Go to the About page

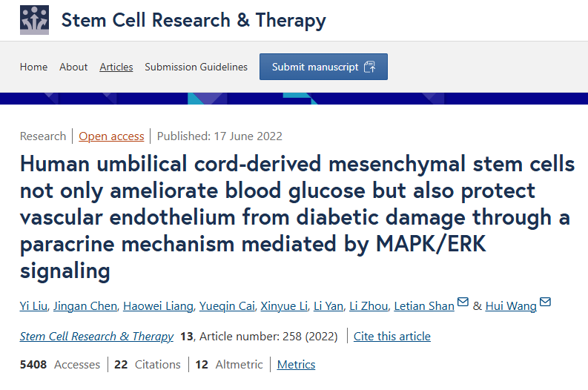[73, 67]
